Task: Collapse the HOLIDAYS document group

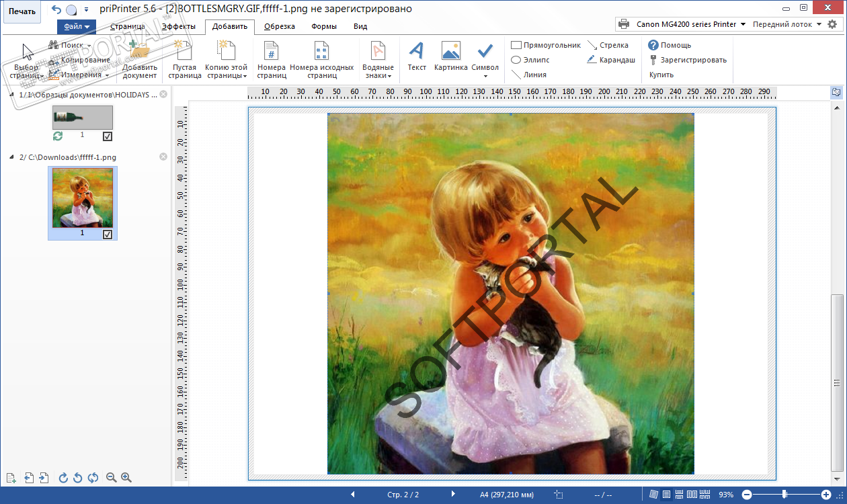Action: pyautogui.click(x=13, y=95)
